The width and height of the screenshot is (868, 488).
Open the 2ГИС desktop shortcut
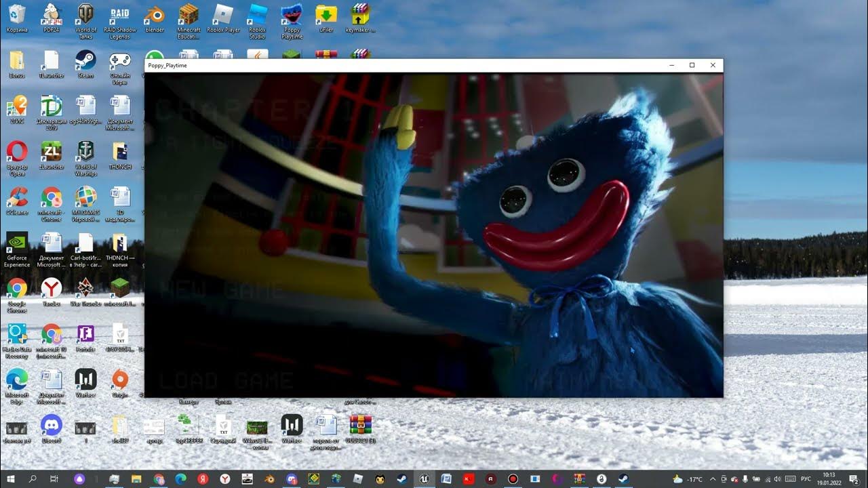click(17, 110)
